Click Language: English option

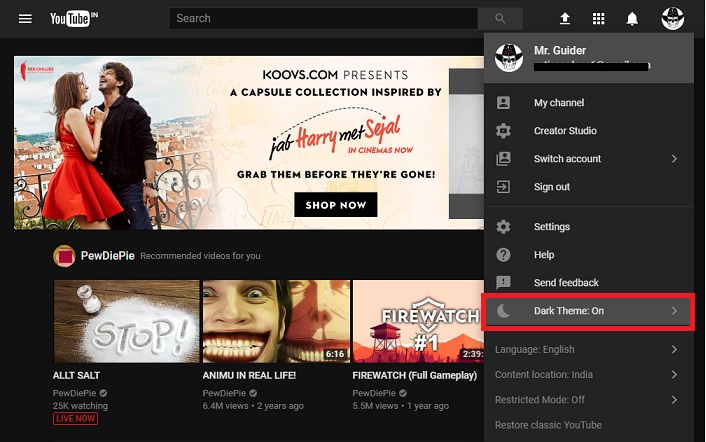click(x=588, y=349)
